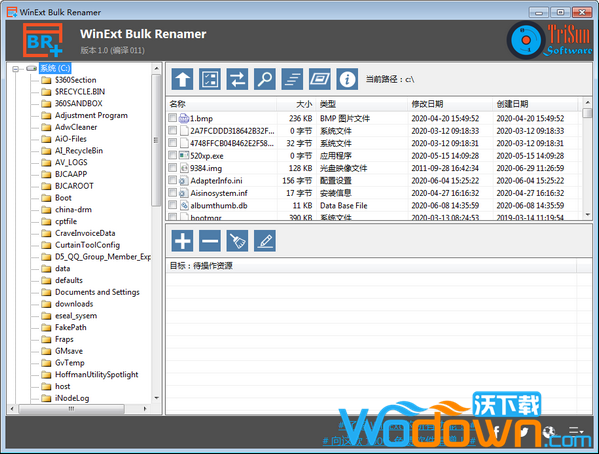Tick the checkbox for 1.bmp
The height and width of the screenshot is (454, 599).
pos(173,118)
